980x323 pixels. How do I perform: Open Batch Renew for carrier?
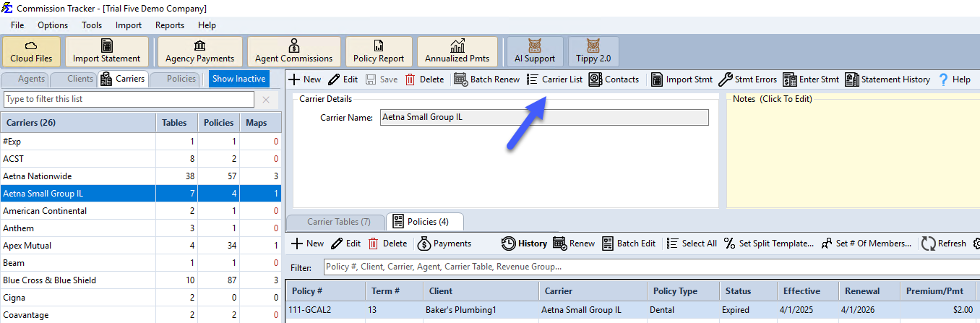pyautogui.click(x=486, y=79)
